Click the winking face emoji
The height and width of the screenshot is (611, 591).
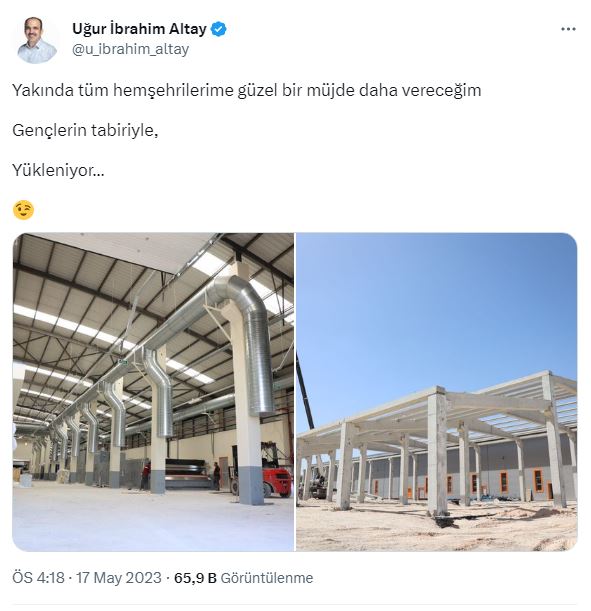pos(23,210)
